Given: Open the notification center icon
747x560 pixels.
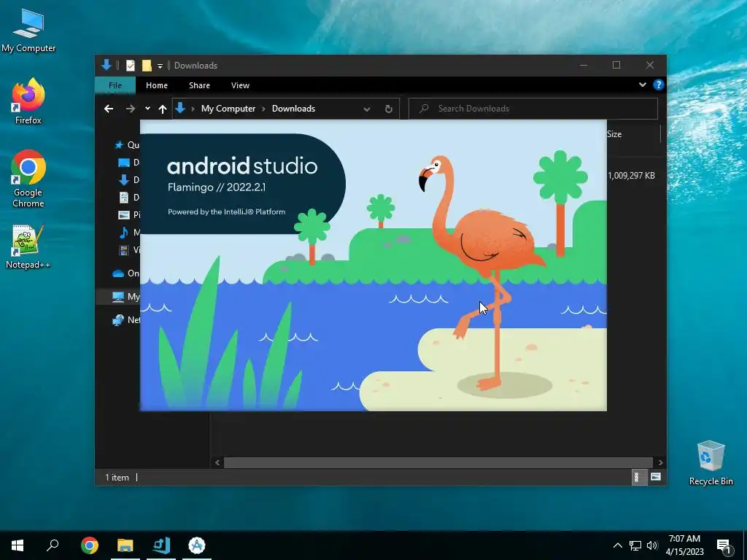Looking at the screenshot, I should click(x=724, y=545).
